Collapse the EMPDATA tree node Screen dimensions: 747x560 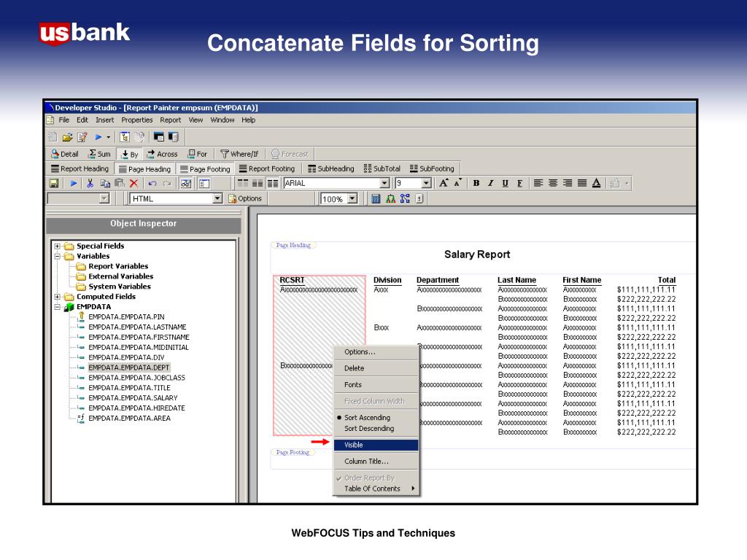point(57,307)
